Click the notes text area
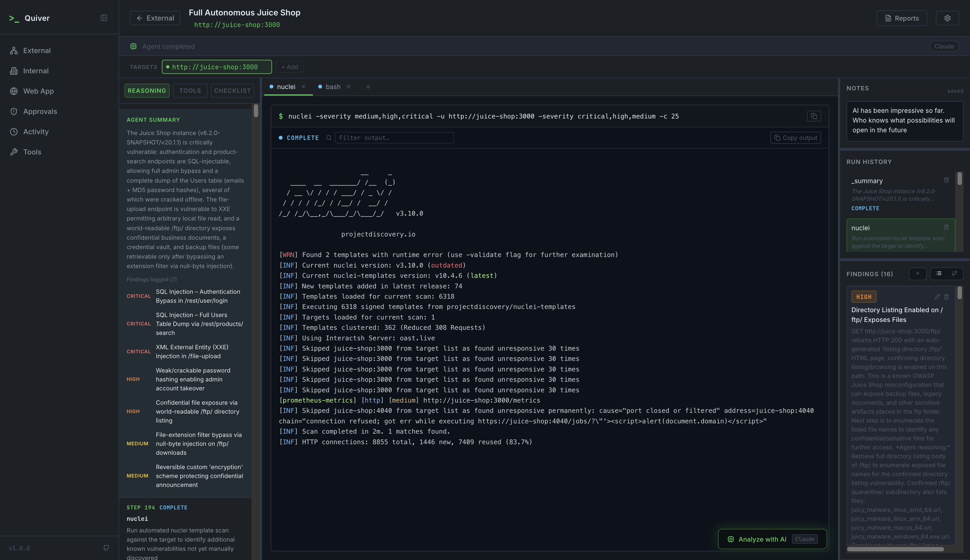 click(905, 121)
